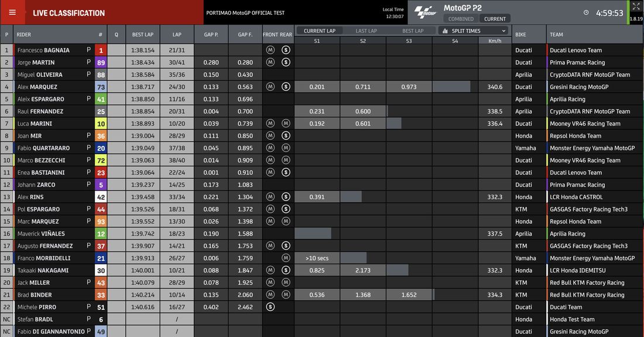Viewport: 644px width, 337px height.
Task: Select rider Fabio QUARTARARO
Action: coord(43,148)
